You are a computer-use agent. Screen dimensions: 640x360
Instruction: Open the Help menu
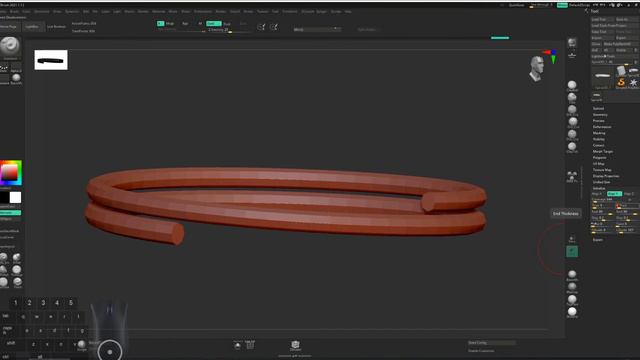[348, 11]
